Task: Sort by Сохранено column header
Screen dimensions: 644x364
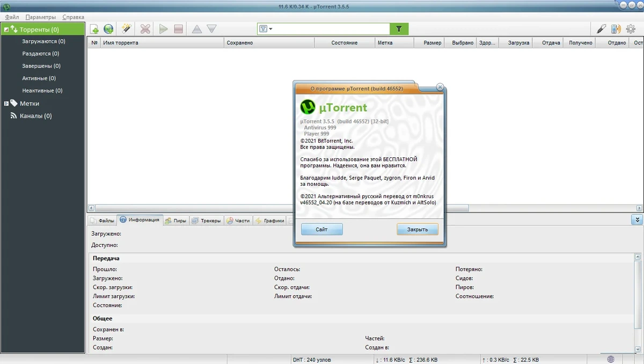Action: click(x=269, y=43)
